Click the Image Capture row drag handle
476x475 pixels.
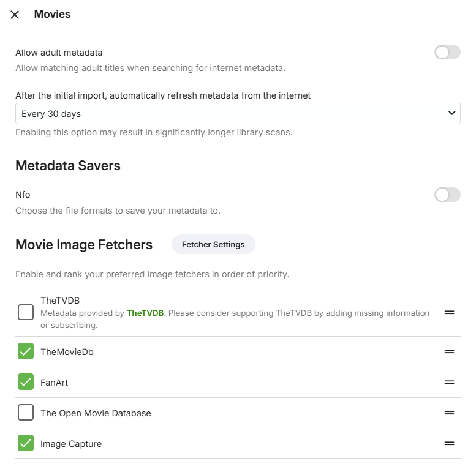point(449,444)
